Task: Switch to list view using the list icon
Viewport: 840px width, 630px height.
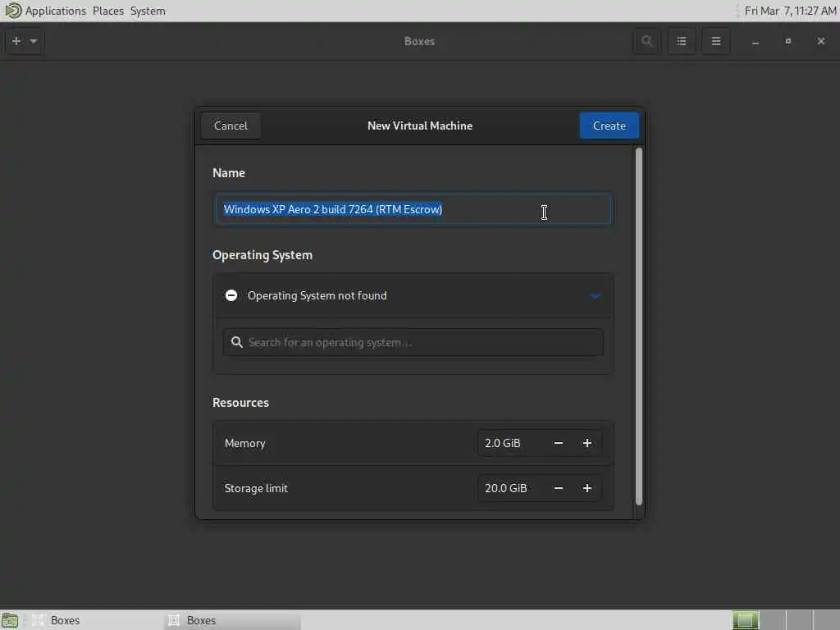Action: coord(682,41)
